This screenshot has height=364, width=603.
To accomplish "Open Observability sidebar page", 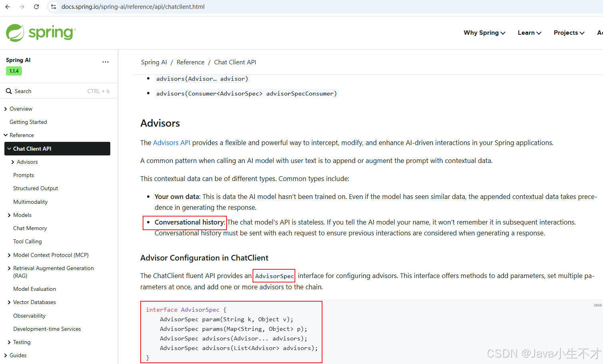I will click(x=30, y=316).
